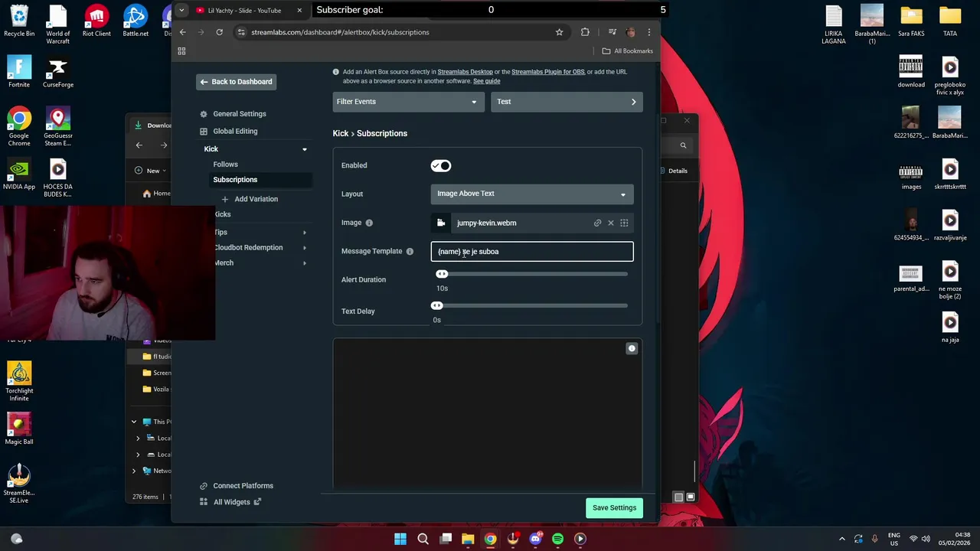Click the info icon next to Message Template
Viewport: 980px width, 551px height.
coord(410,251)
